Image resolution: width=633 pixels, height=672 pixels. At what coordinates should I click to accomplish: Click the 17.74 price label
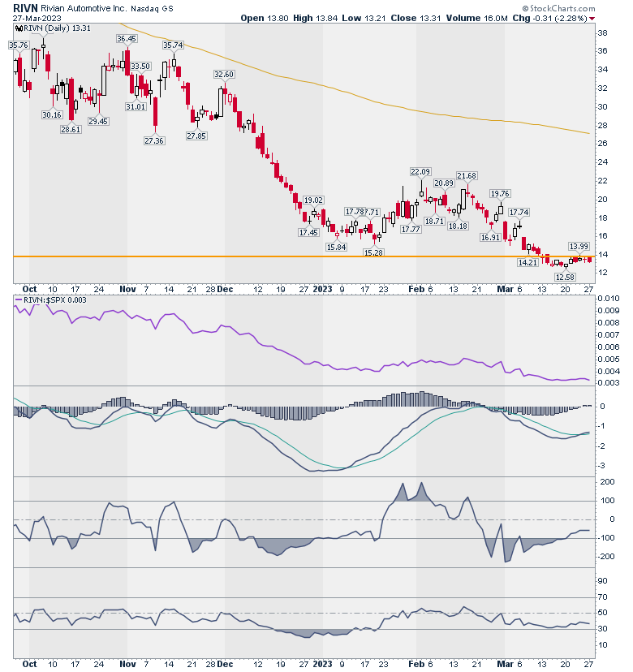(519, 212)
